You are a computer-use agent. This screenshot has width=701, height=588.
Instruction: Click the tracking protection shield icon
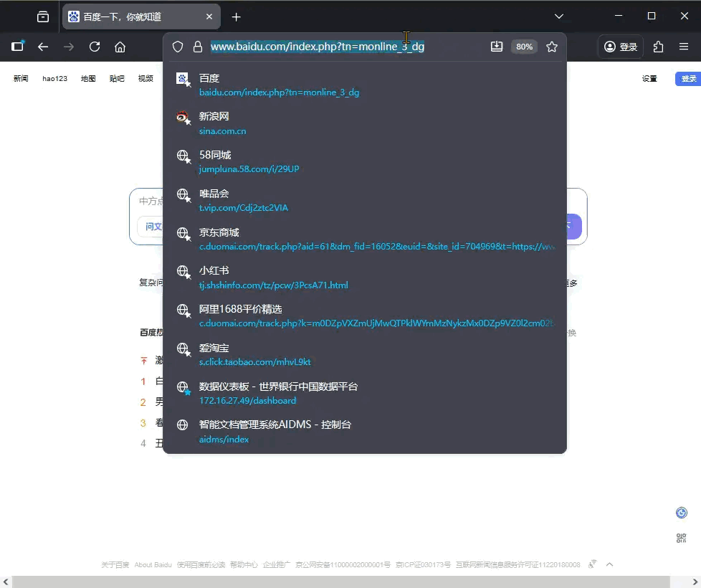pos(176,46)
